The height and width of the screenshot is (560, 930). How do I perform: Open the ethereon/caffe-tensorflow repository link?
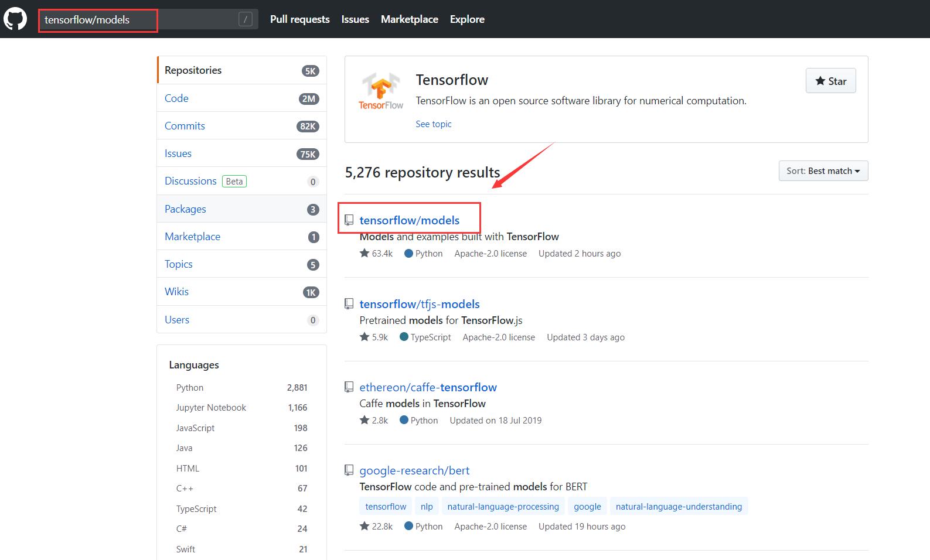(x=428, y=387)
